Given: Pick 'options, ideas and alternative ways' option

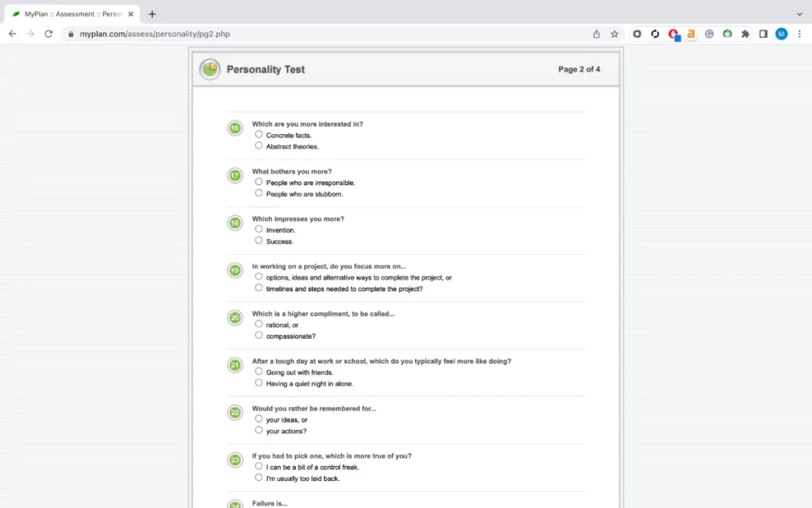Looking at the screenshot, I should click(x=259, y=277).
